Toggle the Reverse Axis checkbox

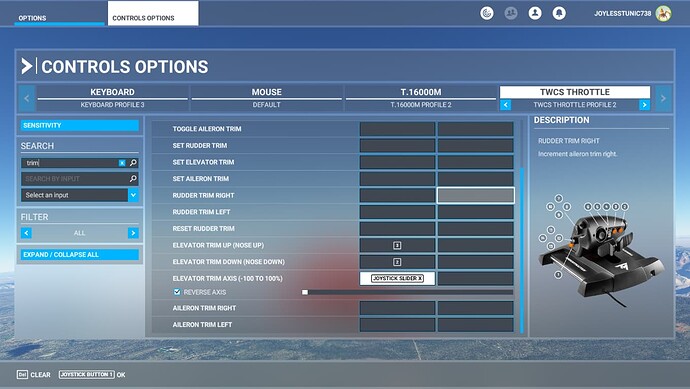pyautogui.click(x=177, y=292)
